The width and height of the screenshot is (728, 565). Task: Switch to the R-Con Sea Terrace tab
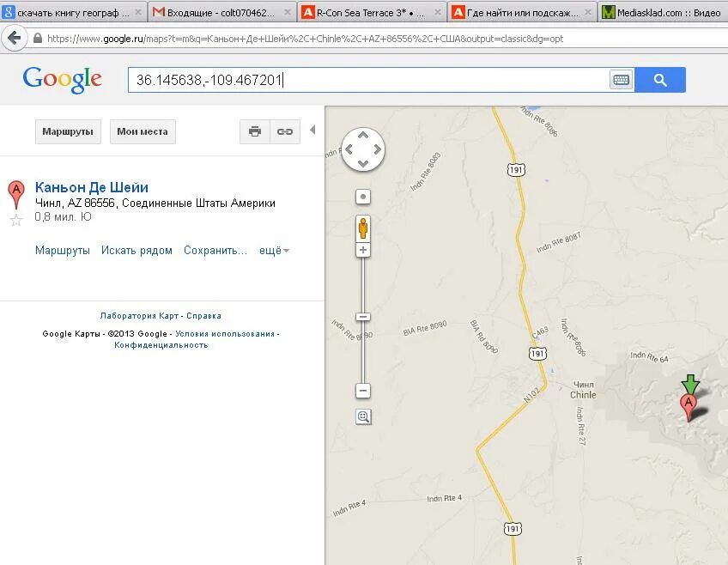point(372,13)
